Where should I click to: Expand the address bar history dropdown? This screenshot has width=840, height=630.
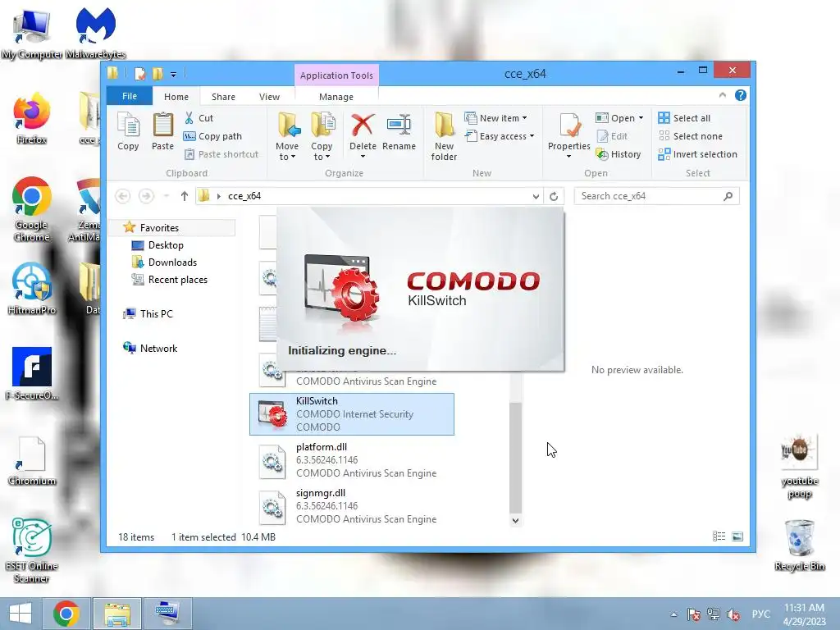536,197
